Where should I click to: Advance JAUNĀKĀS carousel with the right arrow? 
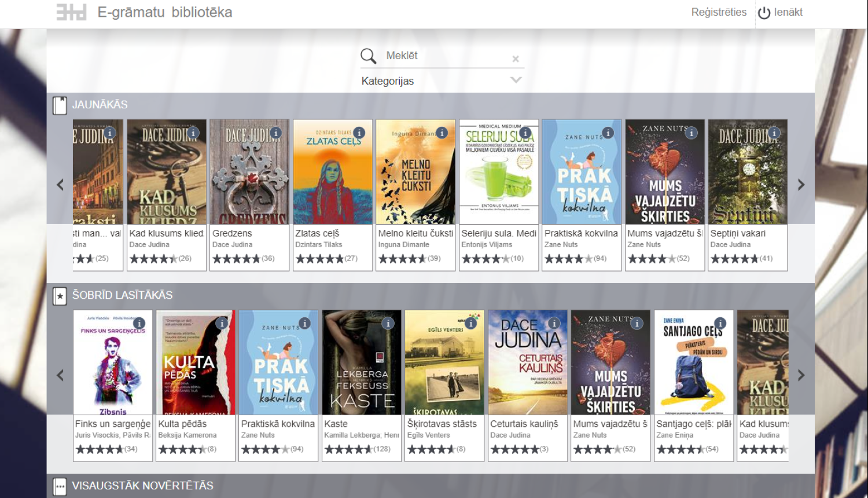801,184
